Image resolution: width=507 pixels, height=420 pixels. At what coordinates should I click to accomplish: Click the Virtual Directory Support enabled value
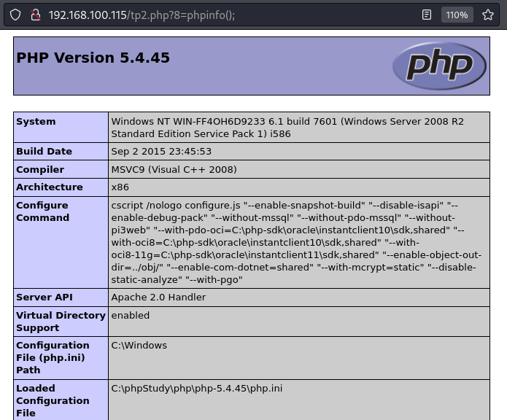(x=130, y=316)
